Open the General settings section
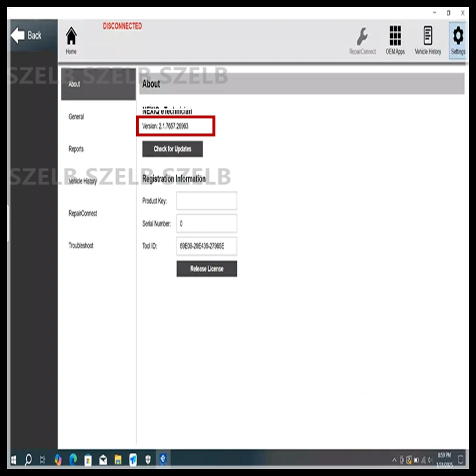 tap(76, 117)
